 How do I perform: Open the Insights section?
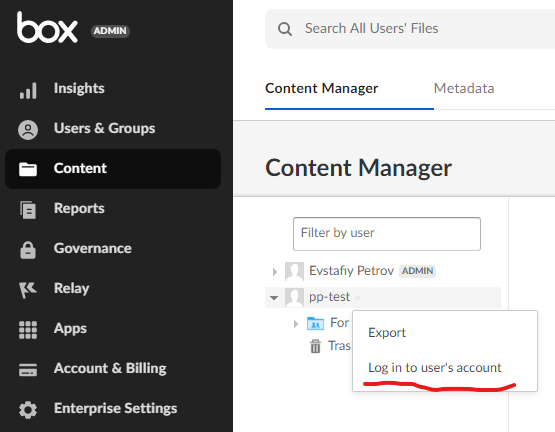(79, 88)
